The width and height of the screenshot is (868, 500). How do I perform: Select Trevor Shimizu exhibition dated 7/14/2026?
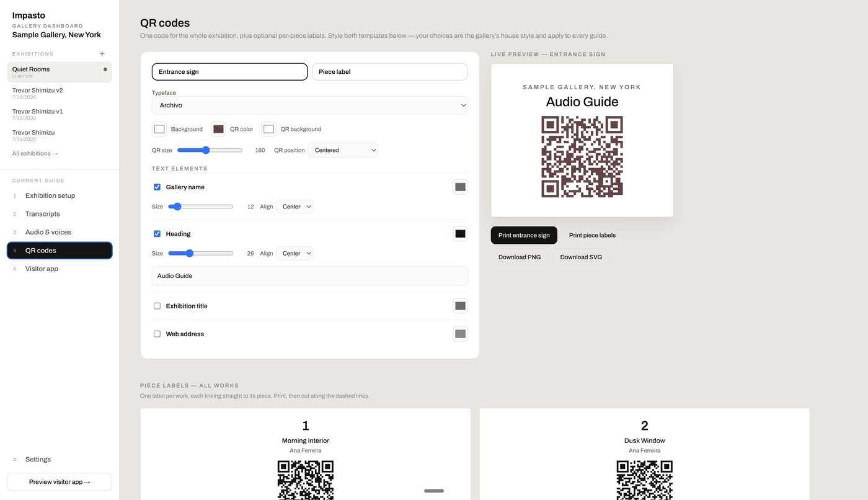60,135
